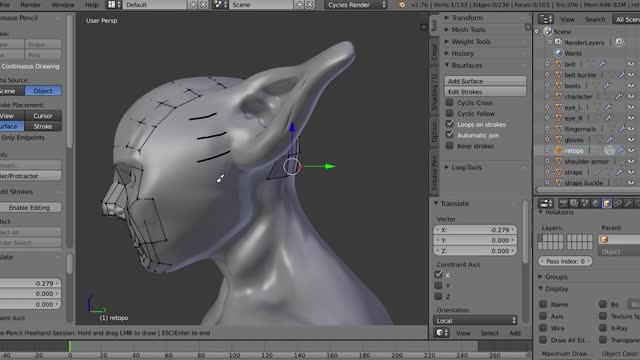The width and height of the screenshot is (640, 360).
Task: Delete the current Scene with X icon
Action: pyautogui.click(x=310, y=5)
